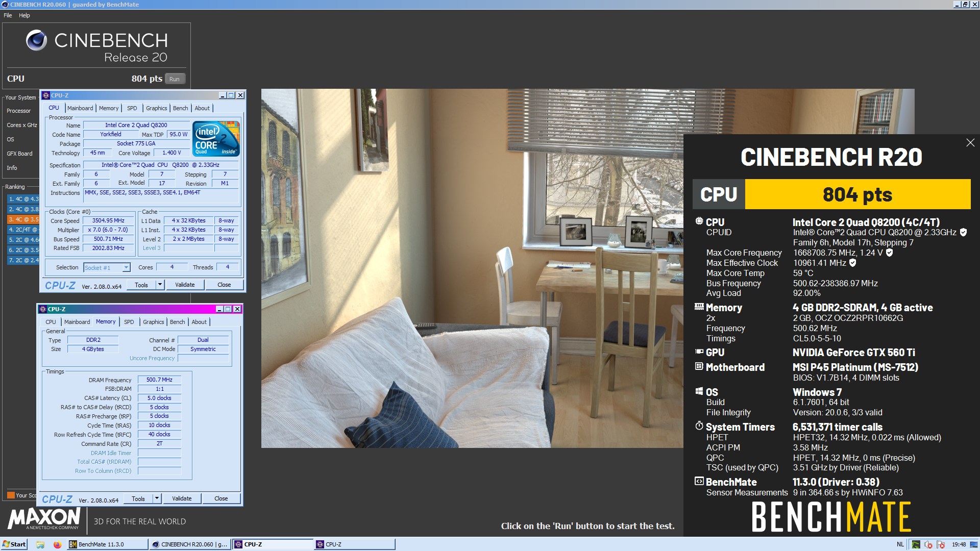Image resolution: width=980 pixels, height=551 pixels.
Task: Open Graphics tab in lower CPU-Z window
Action: tap(154, 322)
